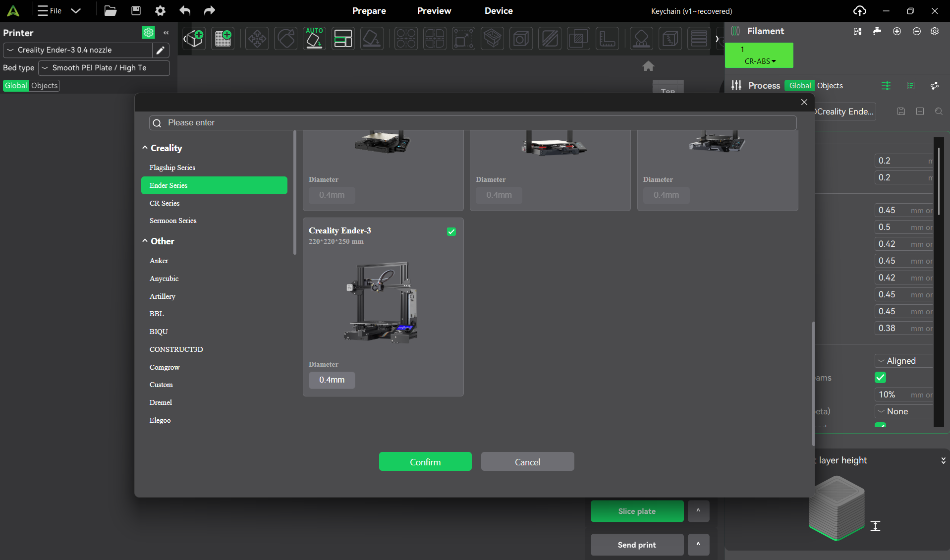
Task: Click the Add plate icon
Action: point(223,38)
